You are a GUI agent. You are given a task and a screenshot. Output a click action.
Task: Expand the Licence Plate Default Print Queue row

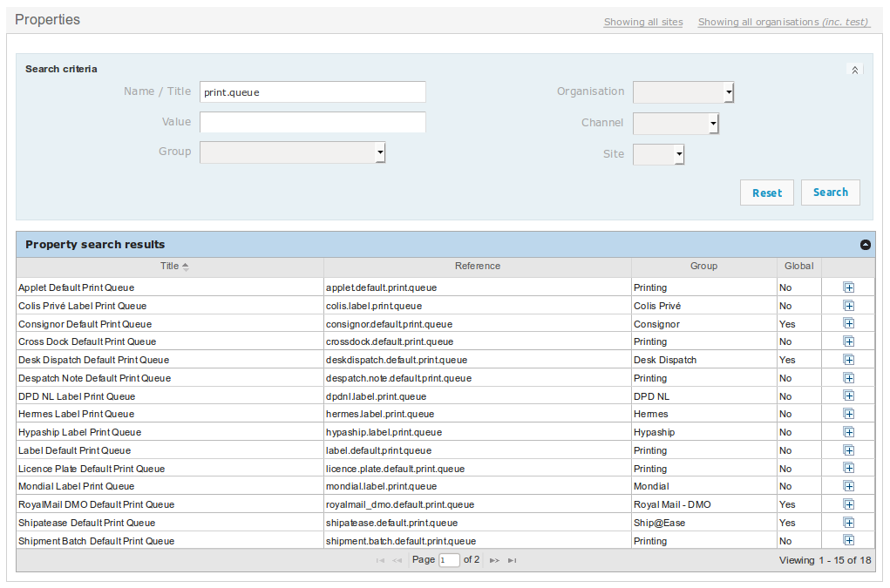(848, 469)
